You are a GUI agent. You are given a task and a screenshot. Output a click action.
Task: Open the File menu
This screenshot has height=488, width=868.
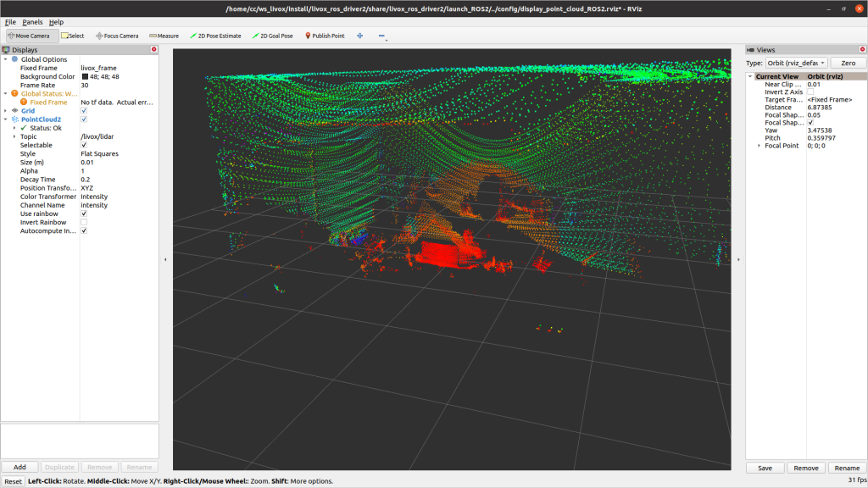[x=10, y=21]
